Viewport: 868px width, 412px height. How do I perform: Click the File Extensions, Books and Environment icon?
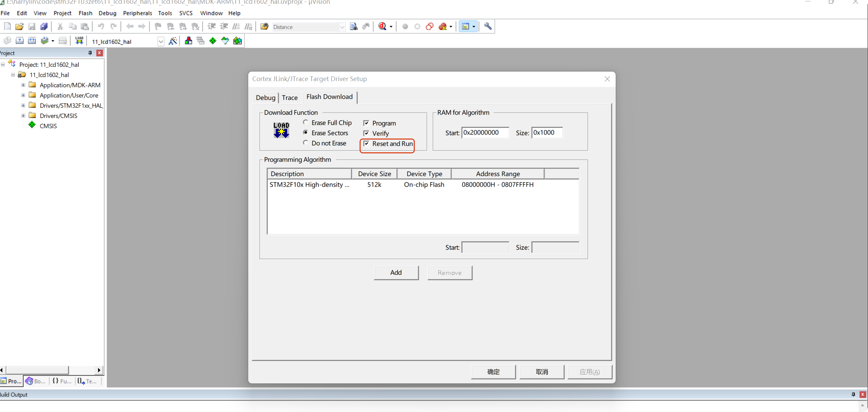point(188,41)
